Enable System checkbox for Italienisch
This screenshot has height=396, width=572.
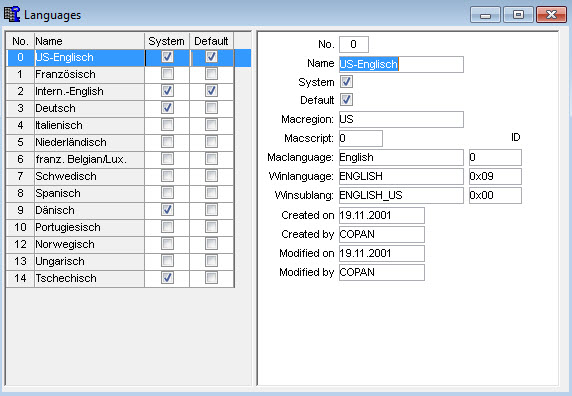[x=167, y=125]
